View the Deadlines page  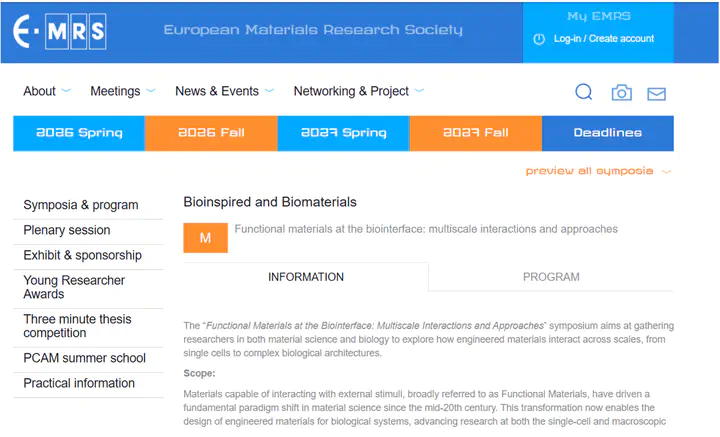(x=607, y=133)
